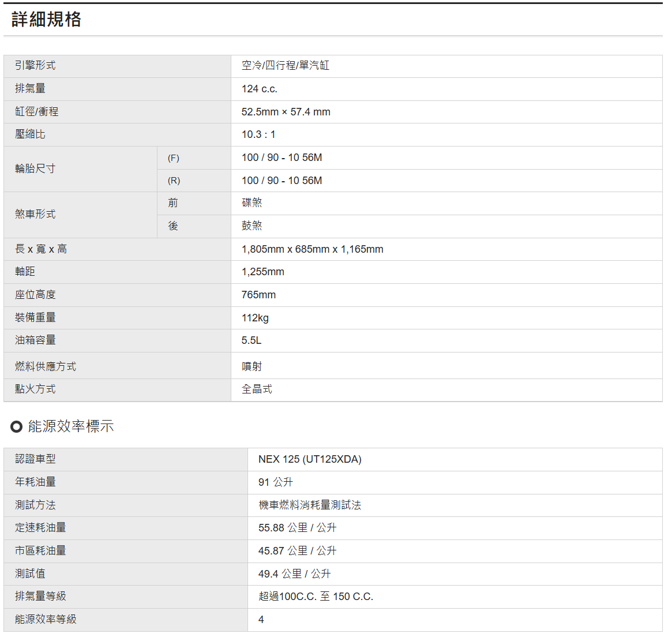Select the 10.3 : 1 compression ratio
Image resolution: width=672 pixels, height=641 pixels.
pyautogui.click(x=258, y=134)
